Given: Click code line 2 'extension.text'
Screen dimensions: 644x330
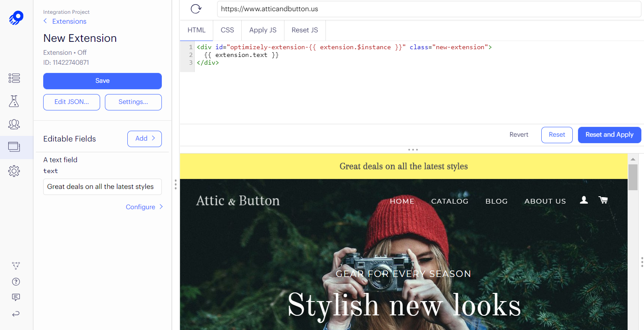Looking at the screenshot, I should pyautogui.click(x=242, y=55).
